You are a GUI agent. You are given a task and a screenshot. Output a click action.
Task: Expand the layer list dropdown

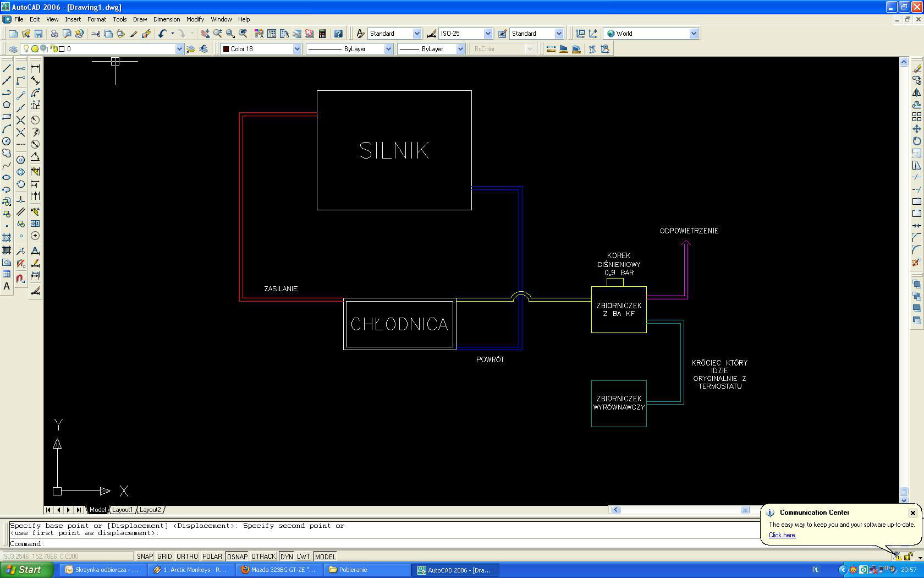[x=179, y=49]
